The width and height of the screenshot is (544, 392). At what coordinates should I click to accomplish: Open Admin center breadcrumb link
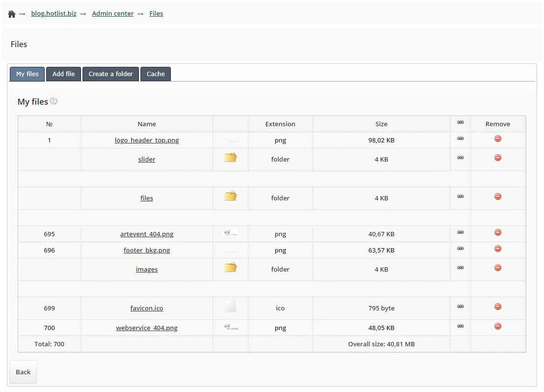113,14
